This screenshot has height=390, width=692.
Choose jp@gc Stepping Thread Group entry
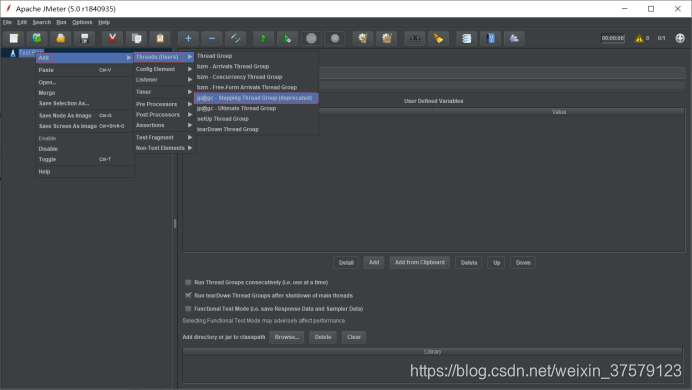point(256,98)
